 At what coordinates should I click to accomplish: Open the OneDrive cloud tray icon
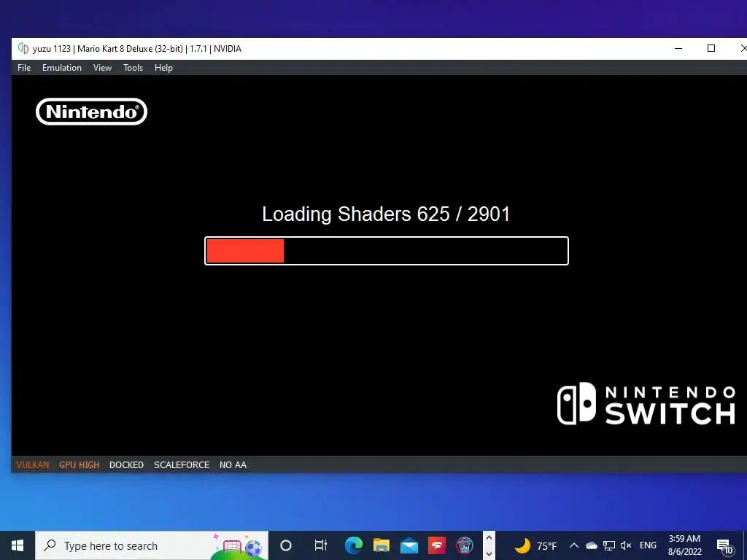[x=591, y=545]
